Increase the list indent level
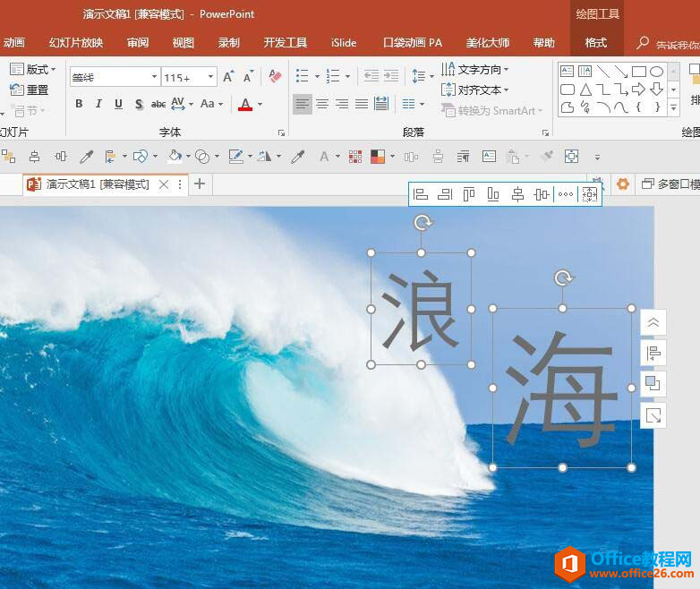Image resolution: width=700 pixels, height=589 pixels. tap(391, 76)
